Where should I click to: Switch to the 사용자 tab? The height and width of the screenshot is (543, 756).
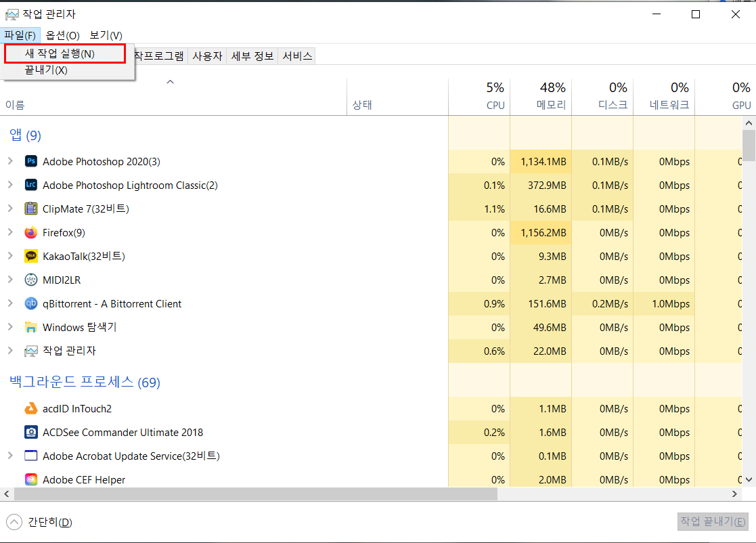click(x=207, y=56)
